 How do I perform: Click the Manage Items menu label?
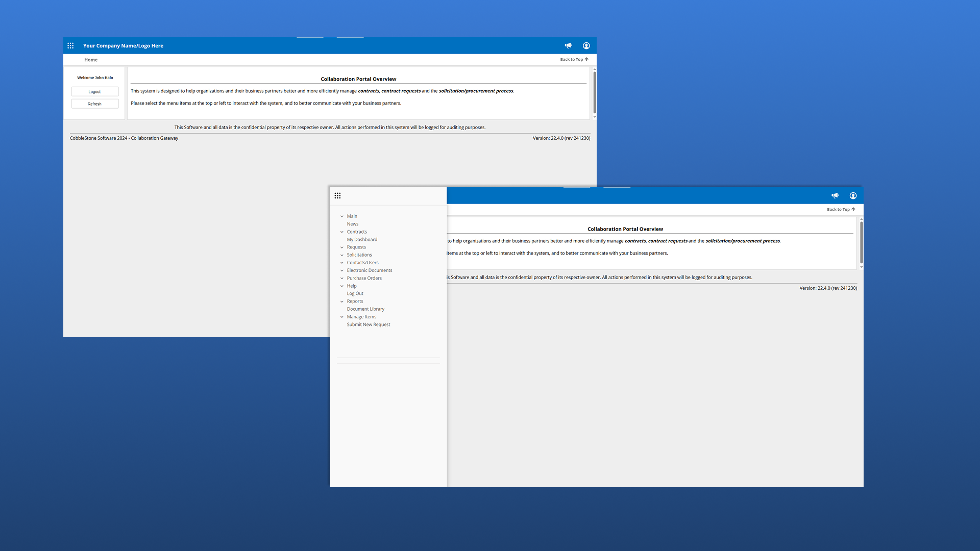(x=361, y=317)
